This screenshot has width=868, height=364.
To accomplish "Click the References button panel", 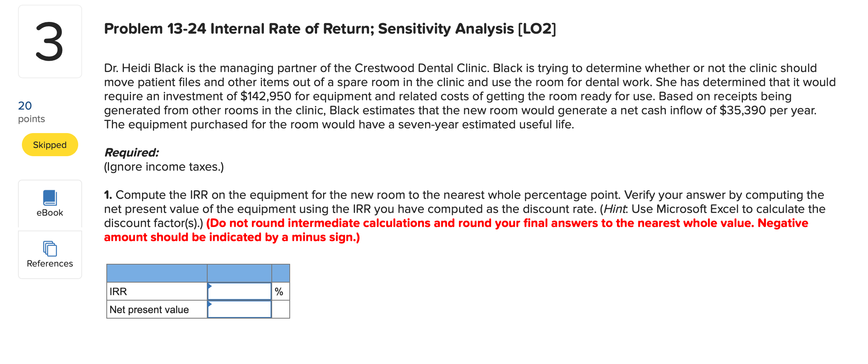I will pos(49,254).
